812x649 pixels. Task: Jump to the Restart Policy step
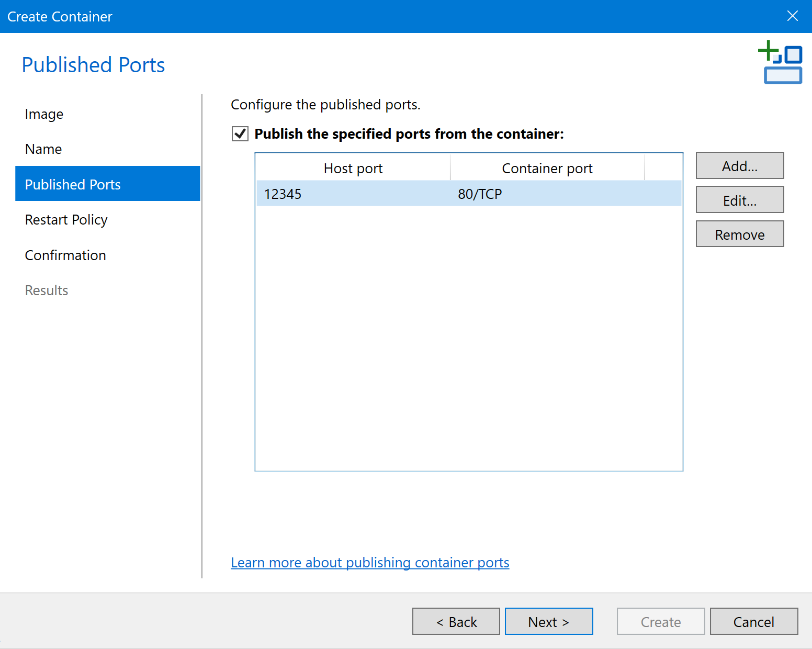(66, 220)
